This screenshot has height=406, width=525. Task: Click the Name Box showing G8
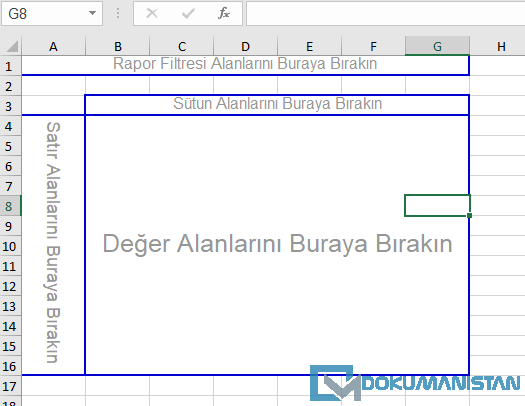coord(52,13)
